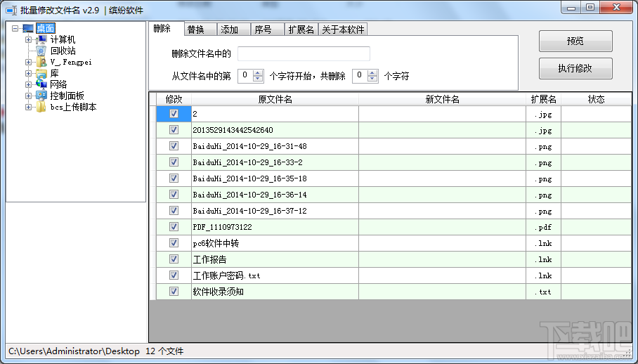Collapse the 桌面 tree node
Viewport: 638px width, 364px height.
pyautogui.click(x=15, y=29)
